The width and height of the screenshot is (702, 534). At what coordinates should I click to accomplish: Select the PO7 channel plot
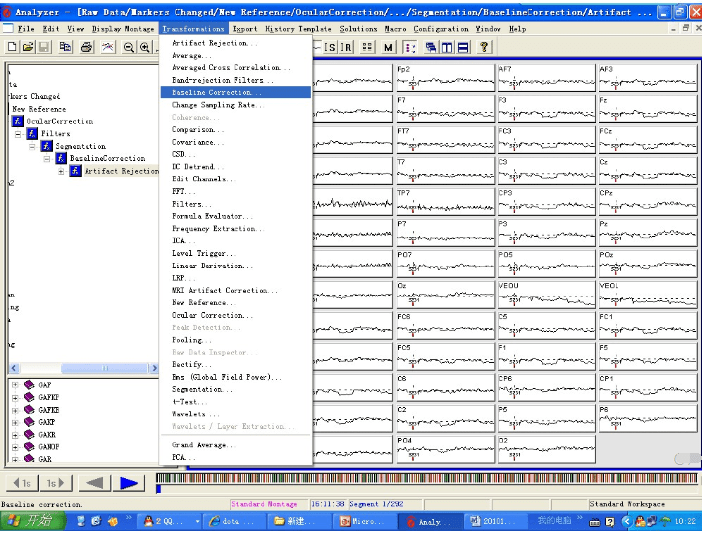tap(445, 264)
